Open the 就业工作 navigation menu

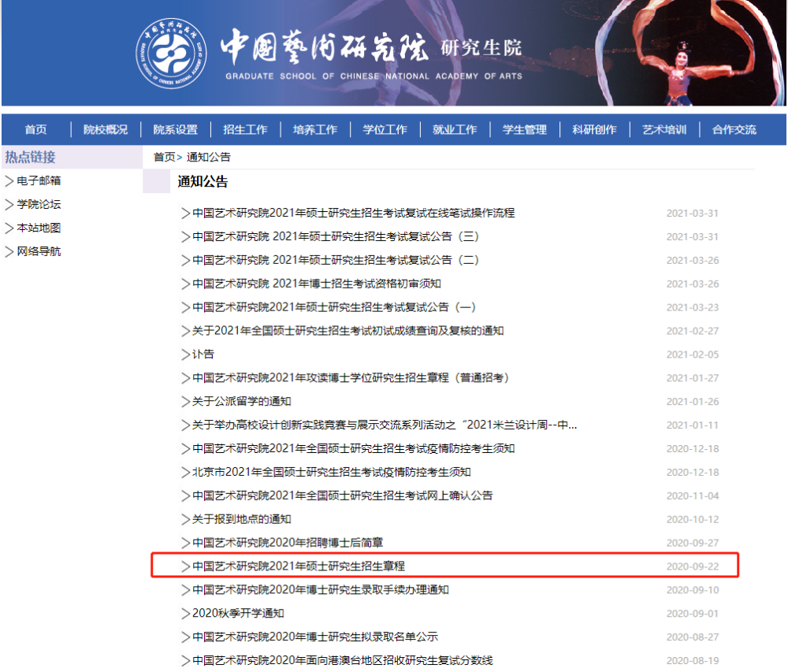tap(455, 129)
